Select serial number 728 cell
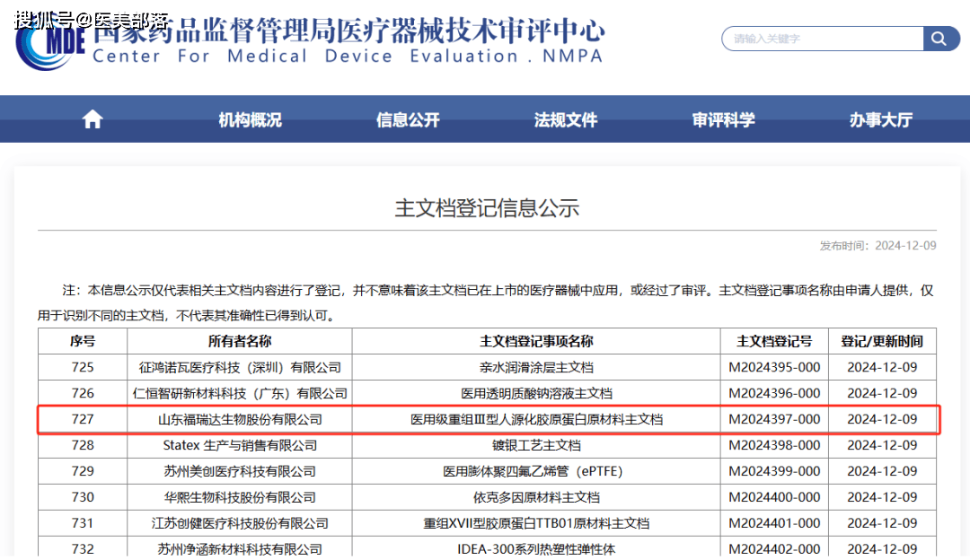The width and height of the screenshot is (970, 560). (x=83, y=445)
